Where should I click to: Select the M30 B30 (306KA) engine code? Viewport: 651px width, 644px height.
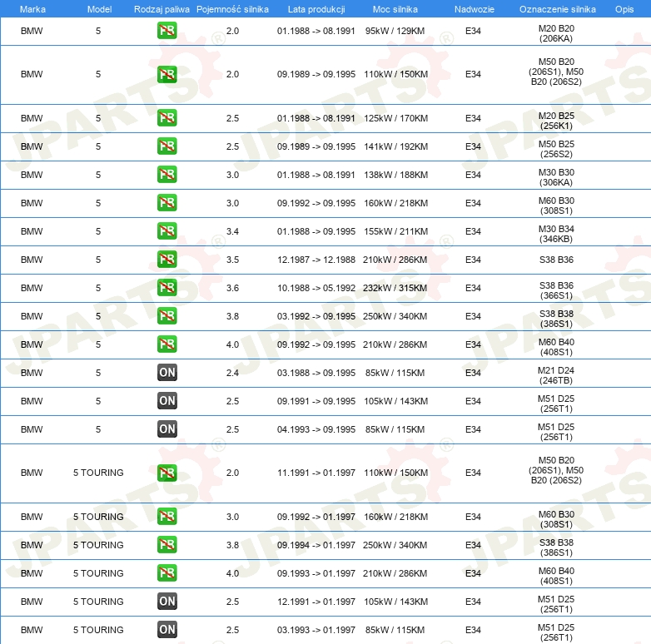556,177
